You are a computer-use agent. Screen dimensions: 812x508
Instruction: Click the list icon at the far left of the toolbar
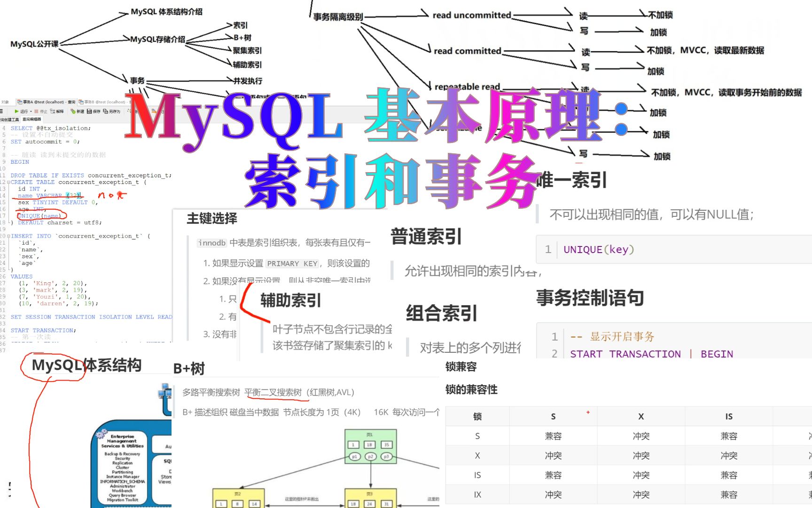click(2, 112)
